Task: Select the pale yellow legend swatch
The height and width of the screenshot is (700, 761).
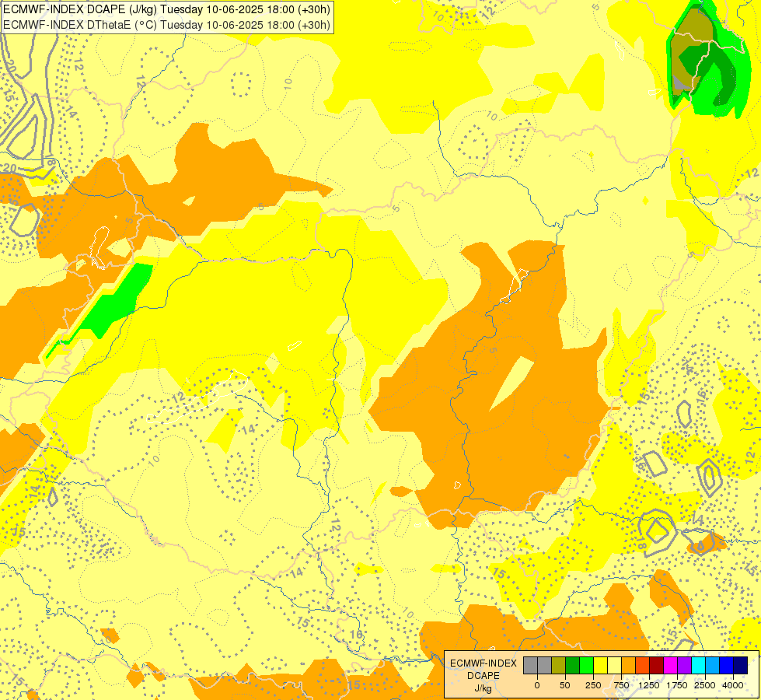Action: 615,665
